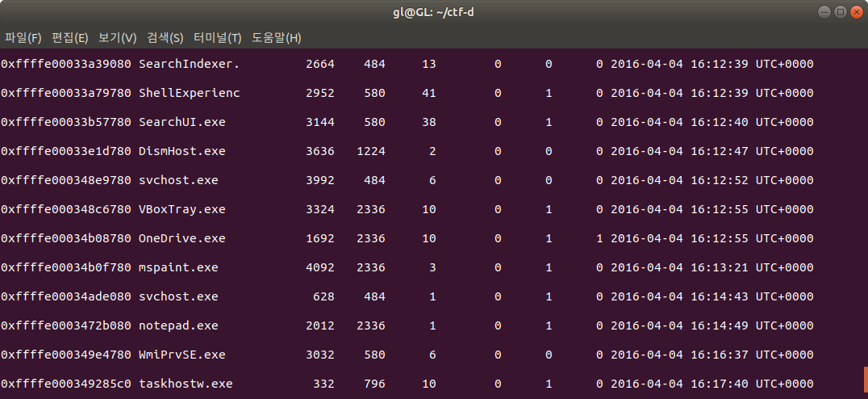
Task: Maximize the terminal window
Action: 841,11
